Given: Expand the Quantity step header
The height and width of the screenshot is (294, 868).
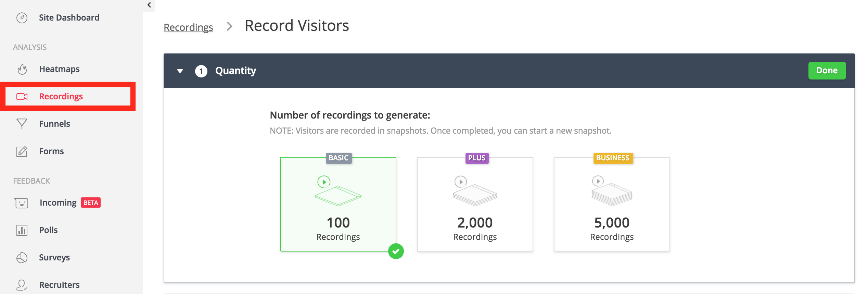Looking at the screenshot, I should (235, 71).
